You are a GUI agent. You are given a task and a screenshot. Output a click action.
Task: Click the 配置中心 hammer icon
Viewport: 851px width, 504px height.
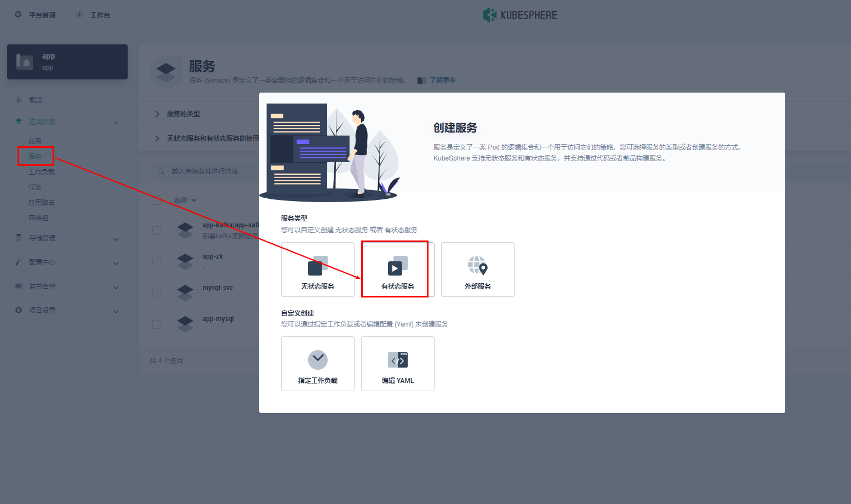[x=19, y=262]
